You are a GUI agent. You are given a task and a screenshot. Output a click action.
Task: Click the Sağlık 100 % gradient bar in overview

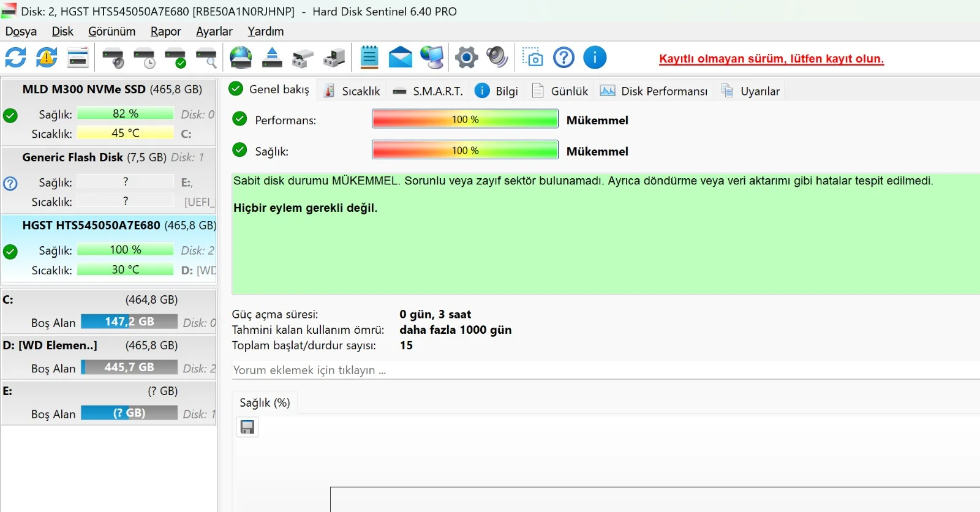tap(465, 150)
